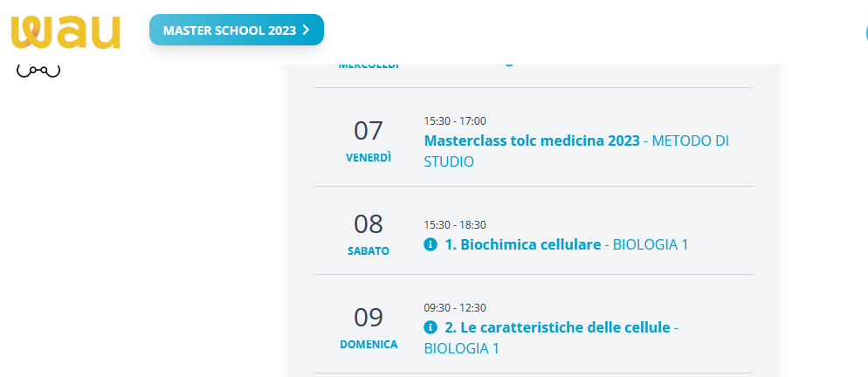Click the 09:30 - 12:30 time slot
Viewport: 868px width, 377px height.
[x=455, y=307]
